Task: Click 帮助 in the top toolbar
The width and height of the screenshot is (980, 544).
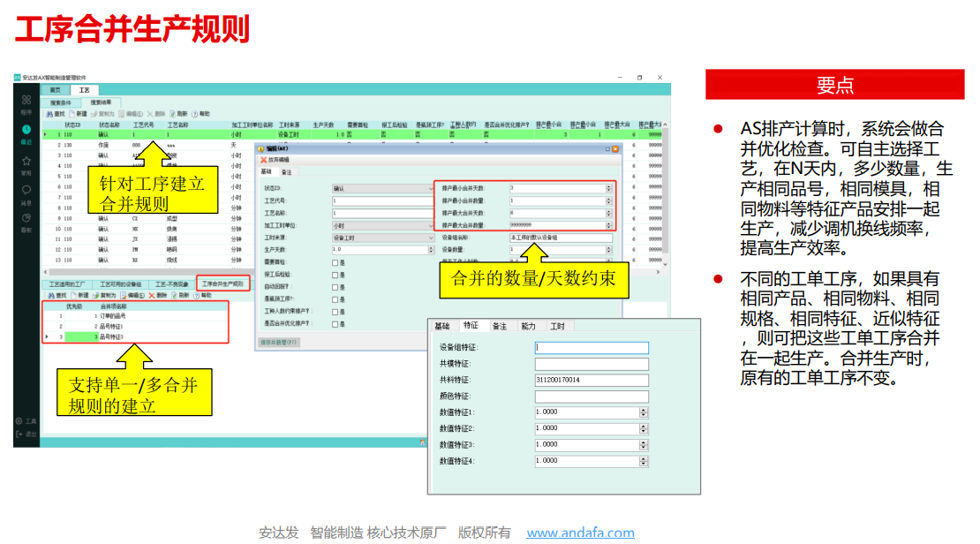Action: (x=201, y=115)
